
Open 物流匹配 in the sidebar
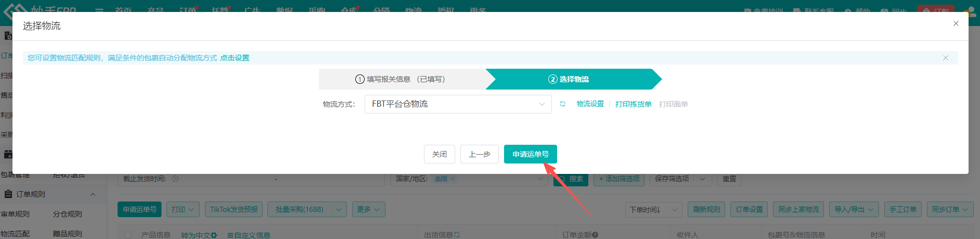[15, 234]
